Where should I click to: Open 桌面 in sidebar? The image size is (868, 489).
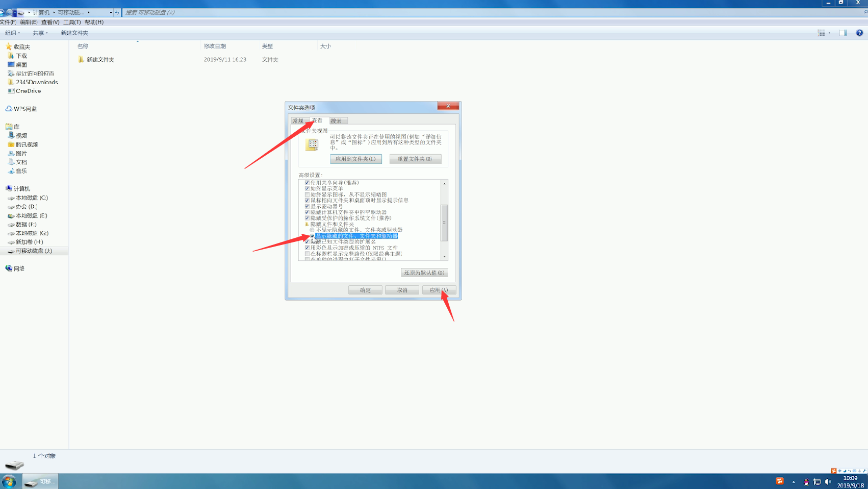point(17,64)
